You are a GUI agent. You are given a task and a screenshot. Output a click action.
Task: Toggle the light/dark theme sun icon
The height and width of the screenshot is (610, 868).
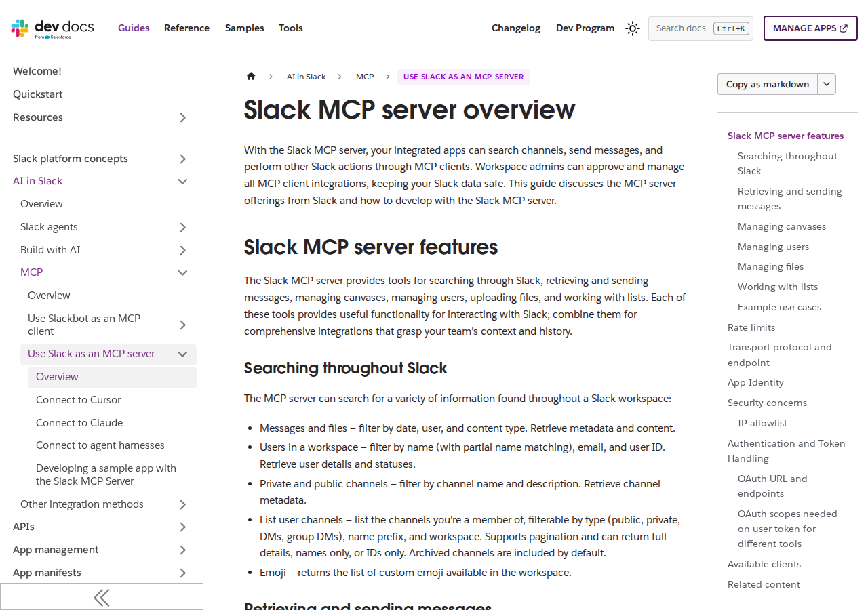pos(633,28)
